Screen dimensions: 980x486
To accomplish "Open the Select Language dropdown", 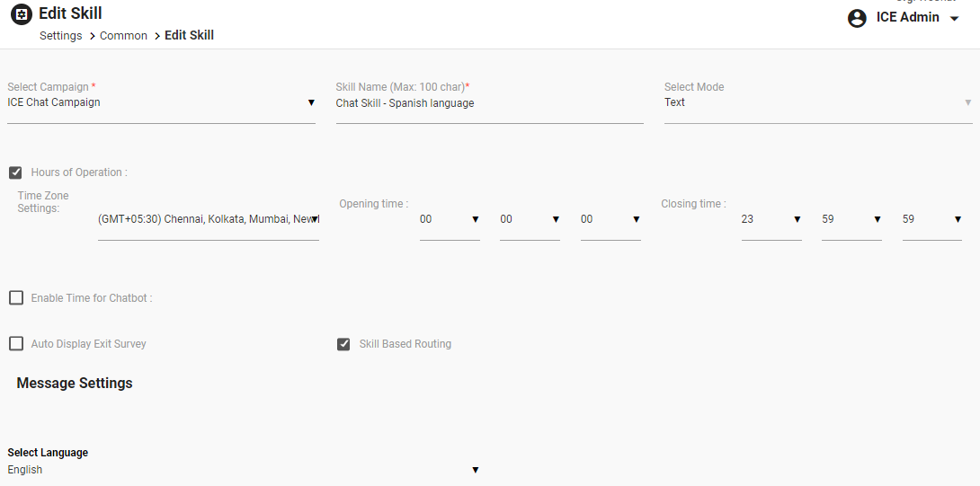I will (243, 470).
